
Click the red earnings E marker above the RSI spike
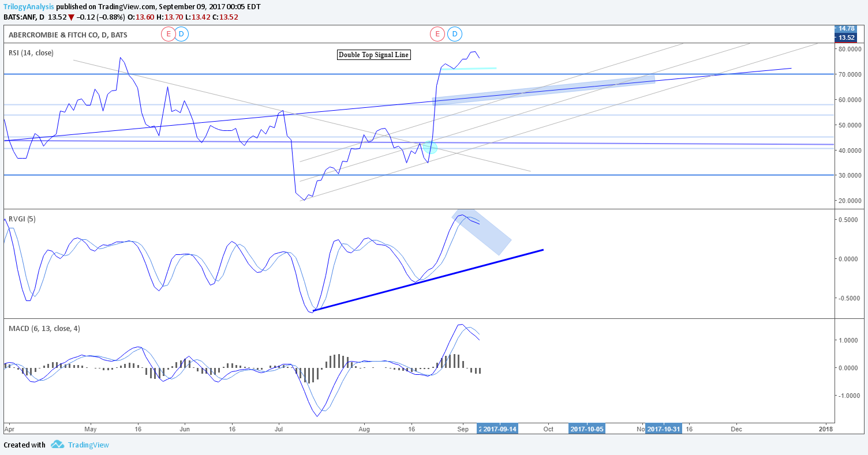[437, 34]
